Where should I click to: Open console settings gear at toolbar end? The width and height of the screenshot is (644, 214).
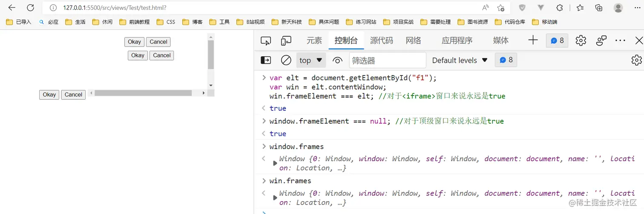(636, 60)
